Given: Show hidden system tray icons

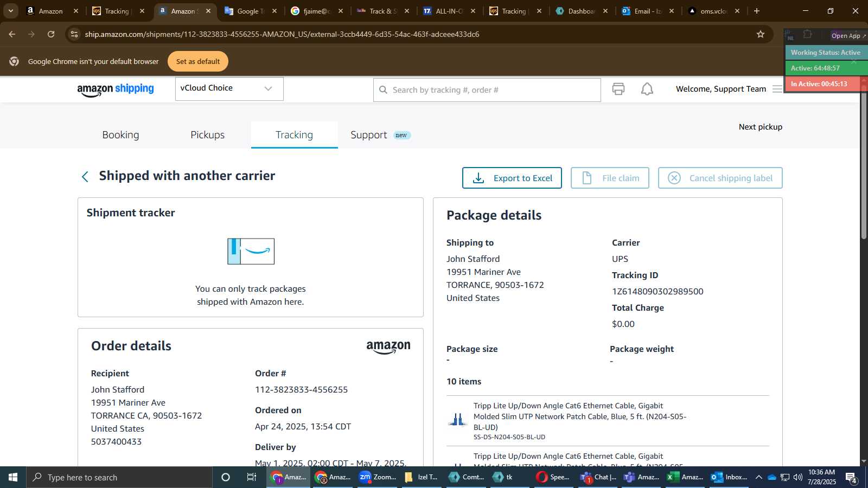Looking at the screenshot, I should coord(759,477).
